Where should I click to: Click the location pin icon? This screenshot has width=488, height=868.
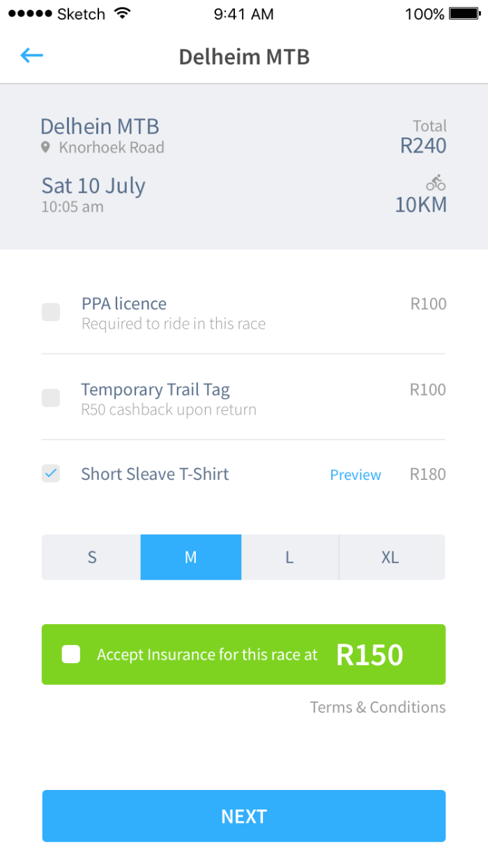coord(46,148)
